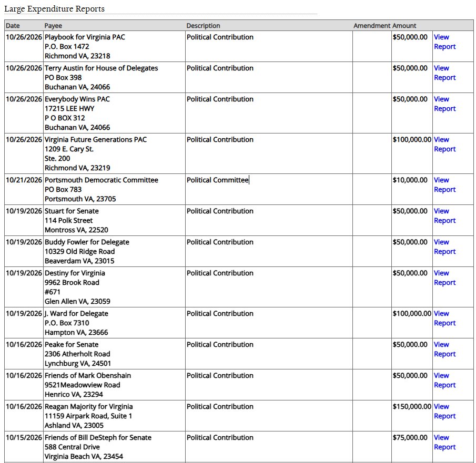Click the Large Expenditure Reports heading
476x463 pixels.
tap(54, 9)
